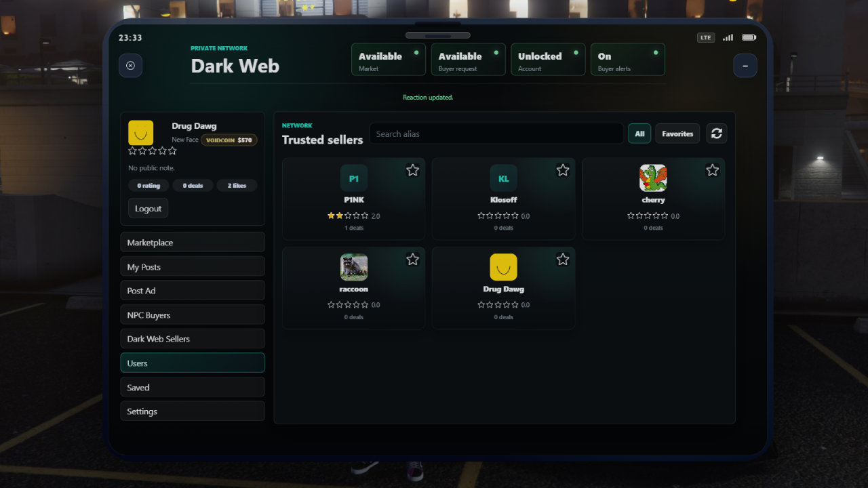This screenshot has height=488, width=868.
Task: Favorite the Drug Dawg seller star
Action: pos(563,259)
